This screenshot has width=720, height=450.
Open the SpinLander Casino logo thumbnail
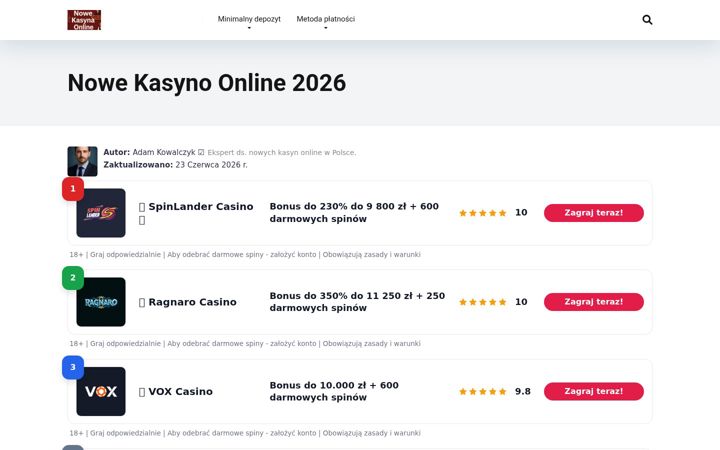(x=101, y=213)
